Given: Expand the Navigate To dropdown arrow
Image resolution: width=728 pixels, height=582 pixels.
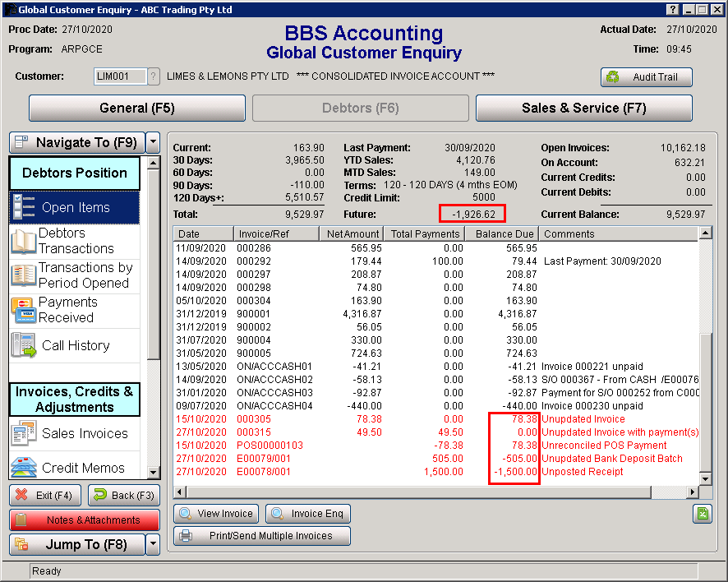Looking at the screenshot, I should pyautogui.click(x=153, y=142).
